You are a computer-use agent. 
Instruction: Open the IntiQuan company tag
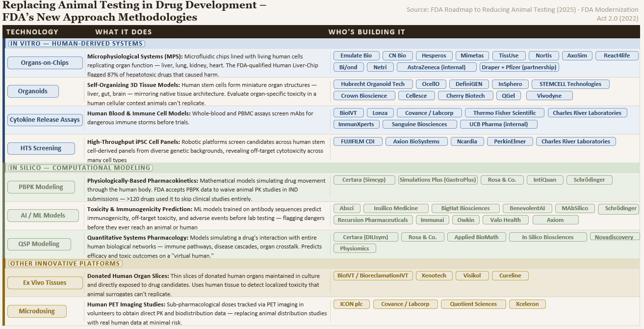(x=545, y=180)
